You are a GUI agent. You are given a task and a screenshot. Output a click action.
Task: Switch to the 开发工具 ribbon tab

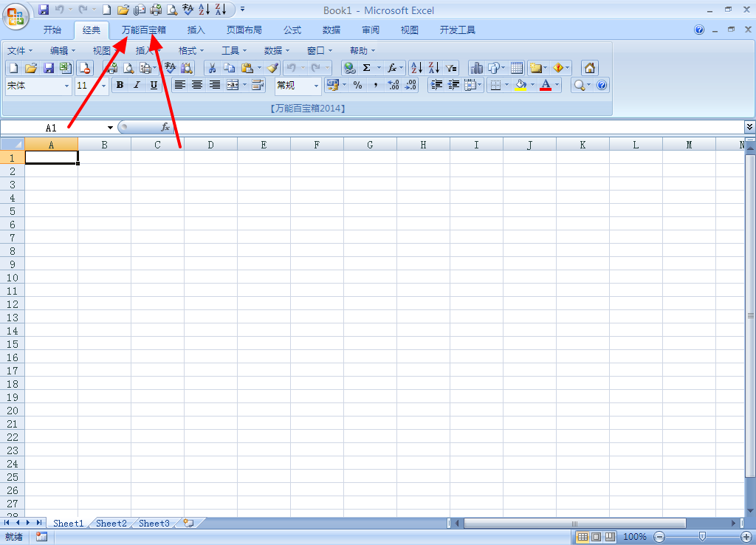pyautogui.click(x=458, y=30)
